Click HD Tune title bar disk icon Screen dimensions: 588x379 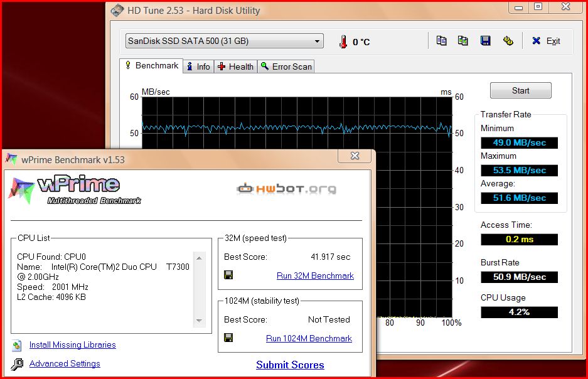[117, 10]
